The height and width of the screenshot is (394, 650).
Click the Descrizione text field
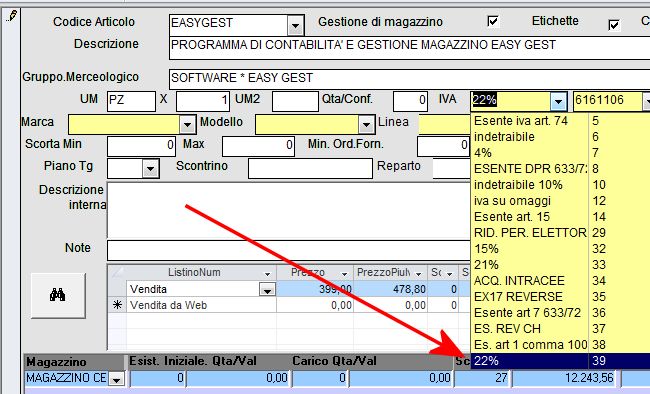pos(410,48)
